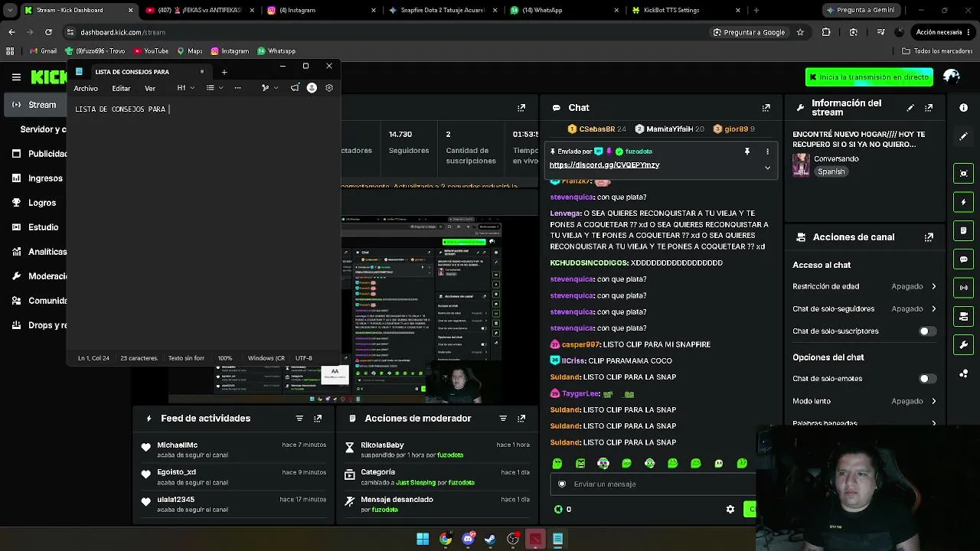
Task: Switch to the WhatsApp browser tab
Action: point(565,10)
